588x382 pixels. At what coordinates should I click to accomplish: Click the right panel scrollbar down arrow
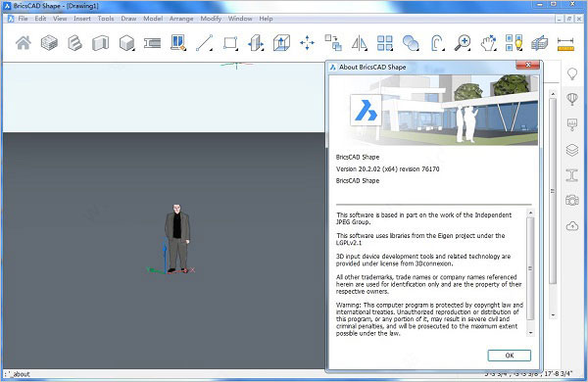553,315
